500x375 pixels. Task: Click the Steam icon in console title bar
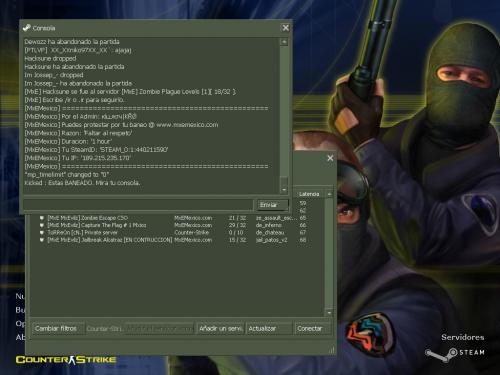pyautogui.click(x=26, y=28)
